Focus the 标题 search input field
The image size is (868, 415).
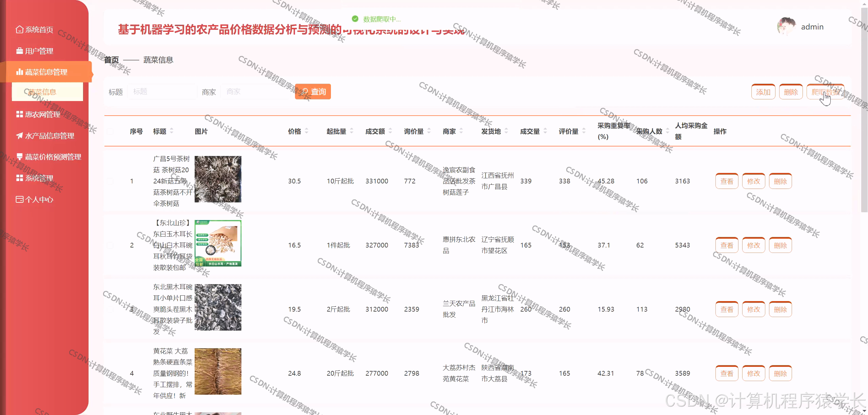(x=162, y=92)
